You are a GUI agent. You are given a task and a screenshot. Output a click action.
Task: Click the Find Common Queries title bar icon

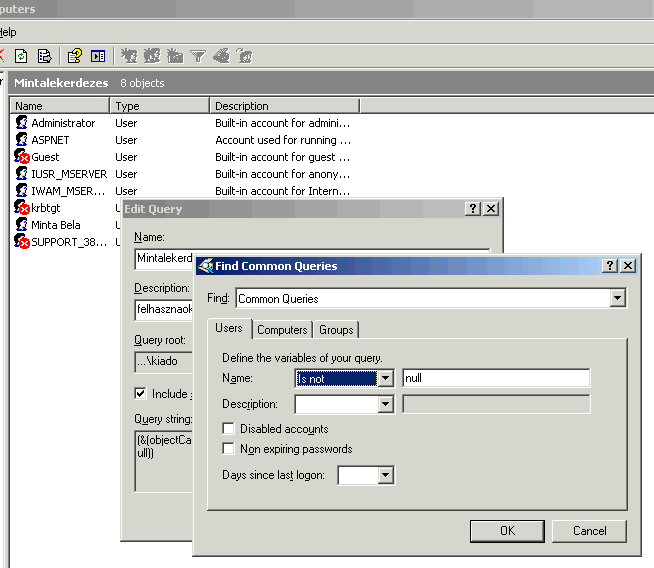(x=205, y=266)
